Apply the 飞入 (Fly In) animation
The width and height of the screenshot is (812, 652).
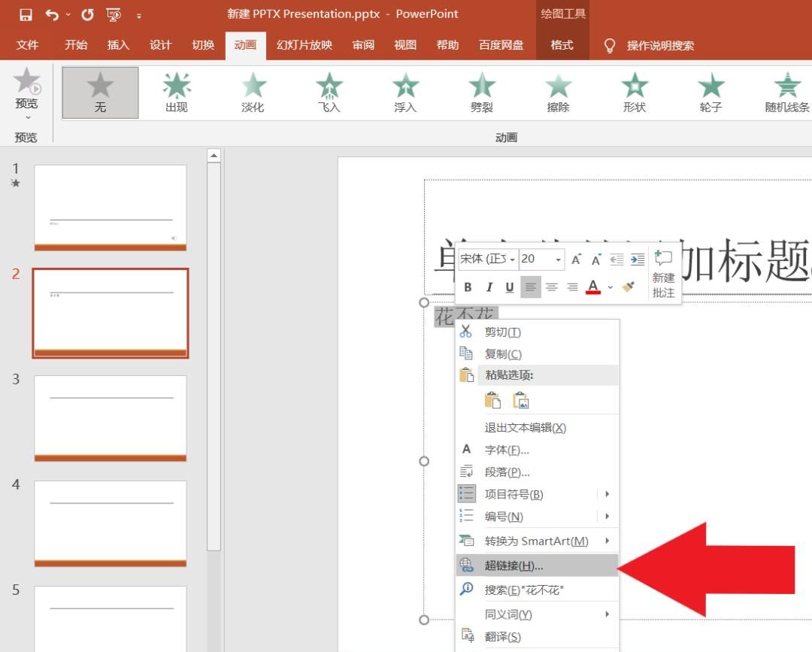pyautogui.click(x=329, y=92)
